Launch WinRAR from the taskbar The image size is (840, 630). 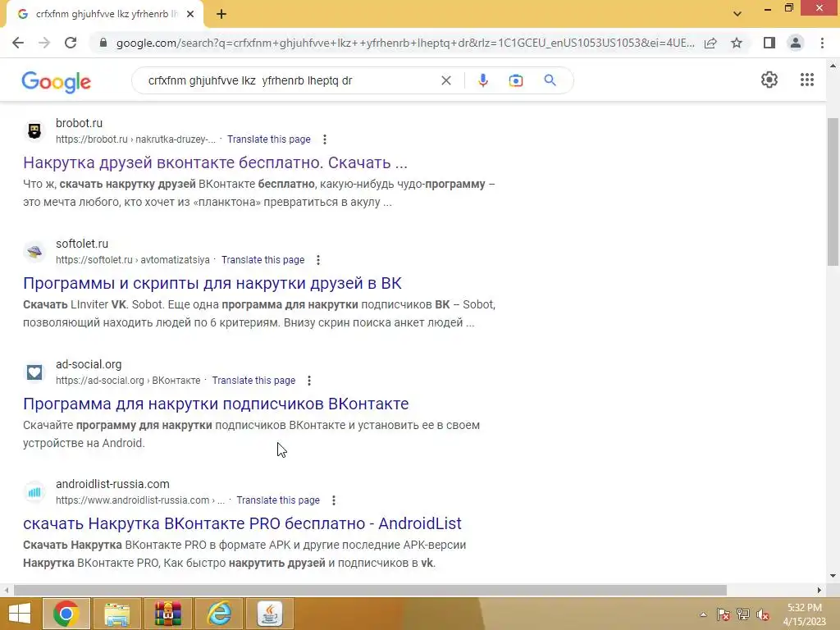(167, 614)
